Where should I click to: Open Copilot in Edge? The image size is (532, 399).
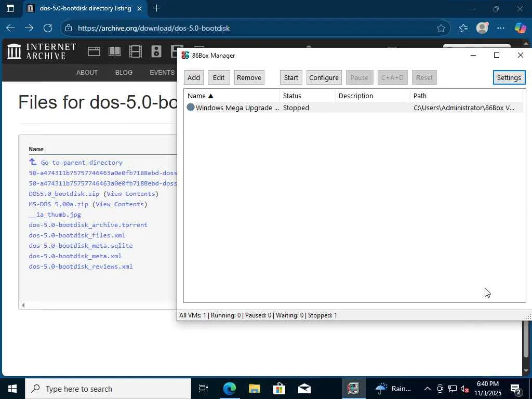[520, 28]
